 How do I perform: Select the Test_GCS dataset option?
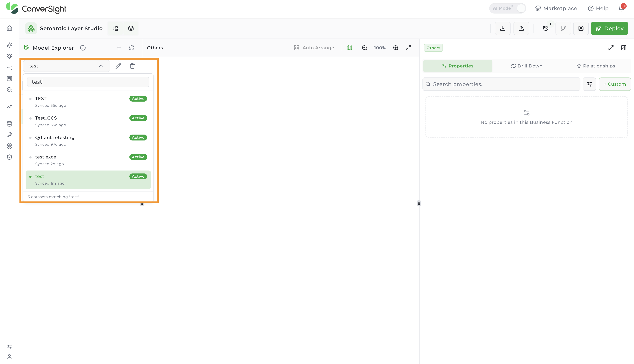[88, 121]
